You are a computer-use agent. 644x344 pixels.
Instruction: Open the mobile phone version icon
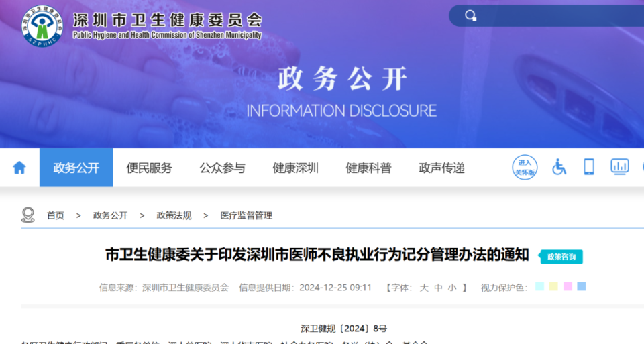[589, 167]
